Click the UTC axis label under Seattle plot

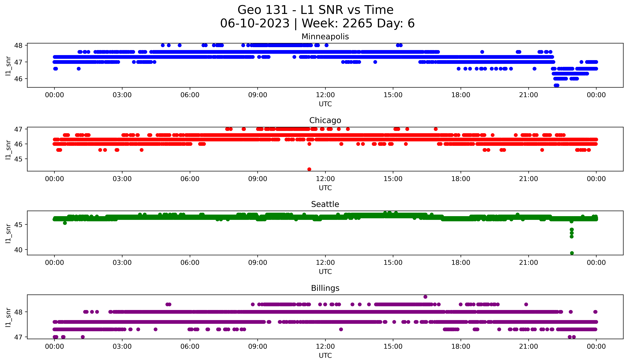point(325,272)
